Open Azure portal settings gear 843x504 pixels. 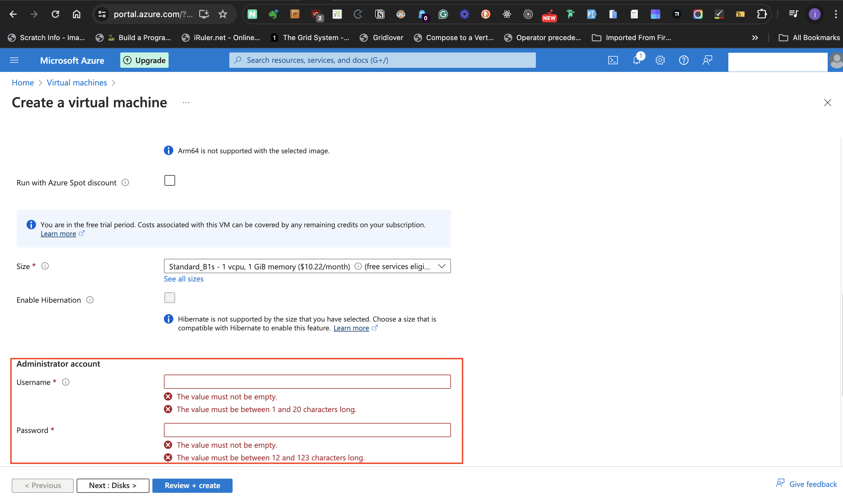(660, 60)
